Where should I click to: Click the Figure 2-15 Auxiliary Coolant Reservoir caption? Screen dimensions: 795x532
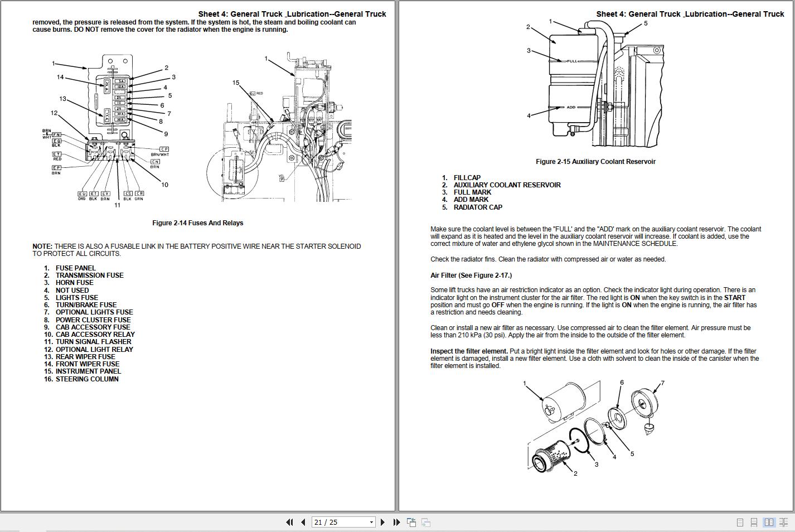[595, 162]
